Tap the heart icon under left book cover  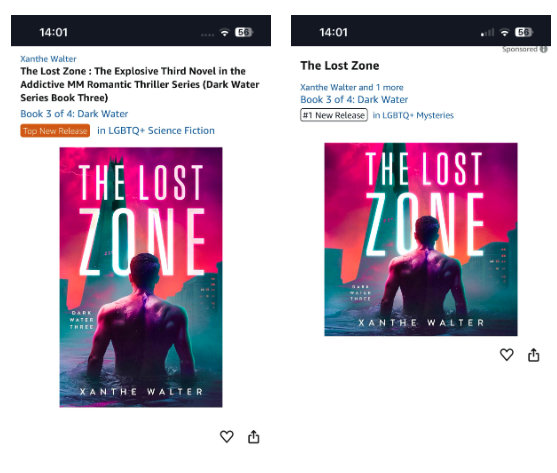tap(227, 436)
